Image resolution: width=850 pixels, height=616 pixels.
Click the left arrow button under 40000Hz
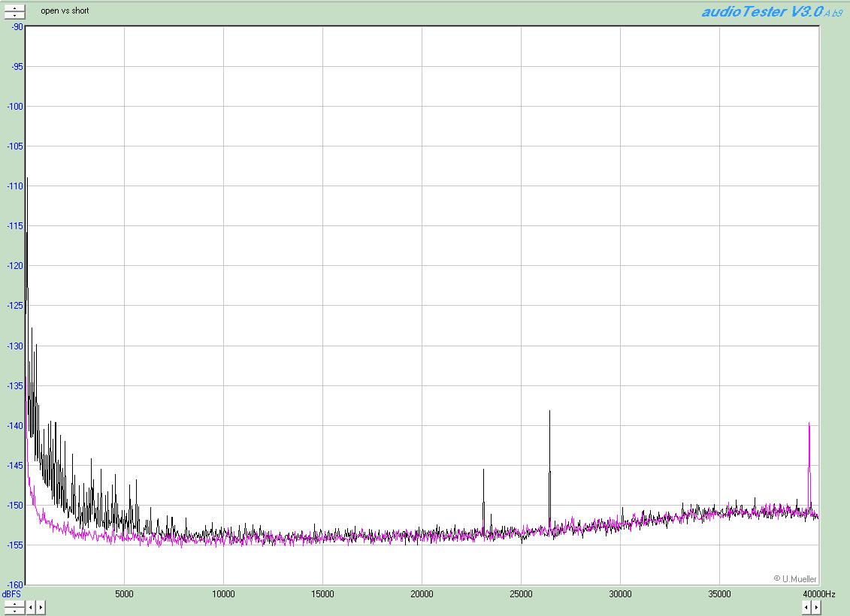806,607
